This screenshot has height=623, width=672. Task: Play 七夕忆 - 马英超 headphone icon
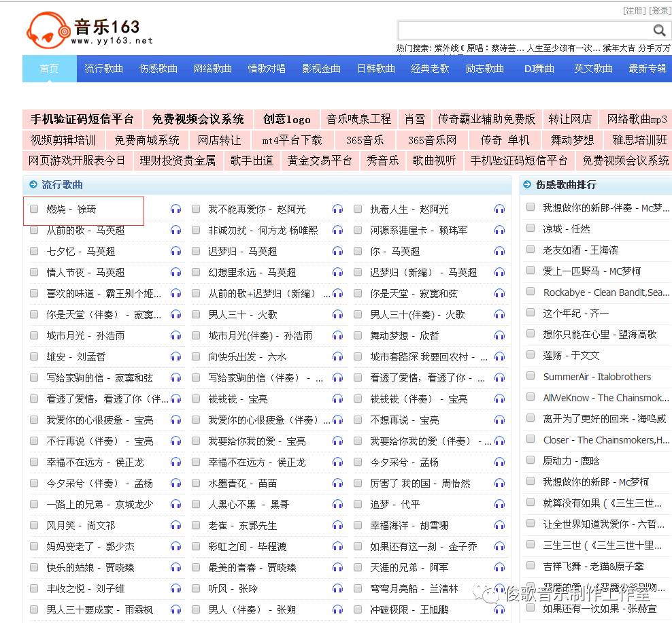[175, 251]
